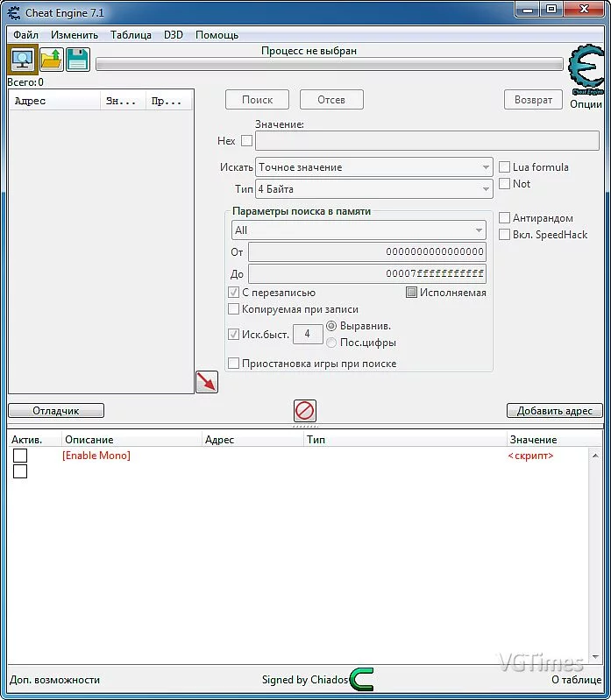
Task: Click the open folder load table icon
Action: (52, 60)
